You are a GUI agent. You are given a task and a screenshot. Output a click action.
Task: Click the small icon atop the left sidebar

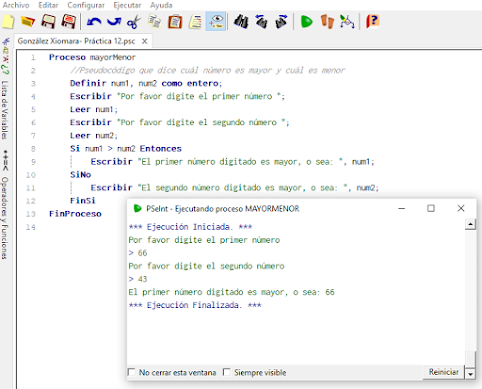[x=6, y=42]
